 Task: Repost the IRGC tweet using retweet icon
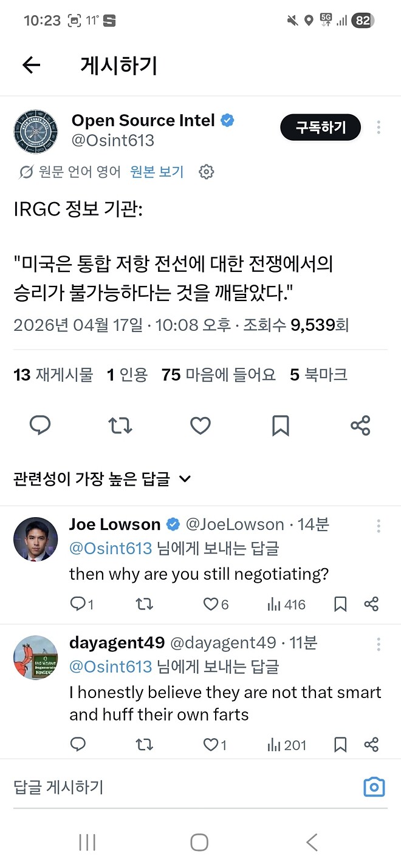[x=120, y=426]
